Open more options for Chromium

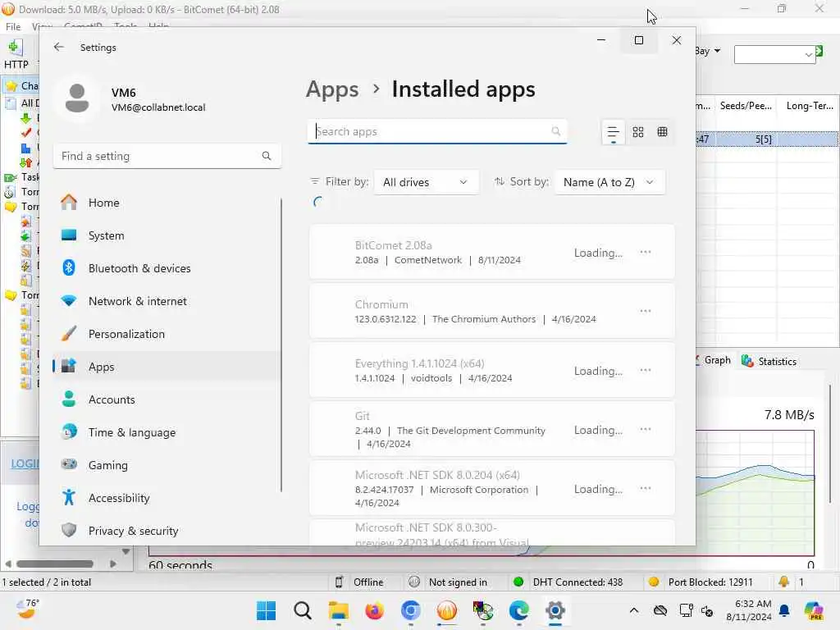(645, 311)
